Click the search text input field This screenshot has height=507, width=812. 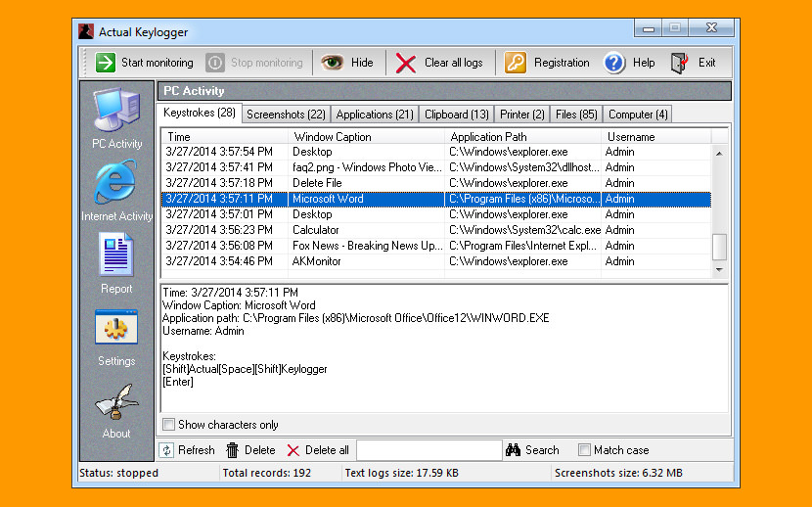click(x=429, y=450)
